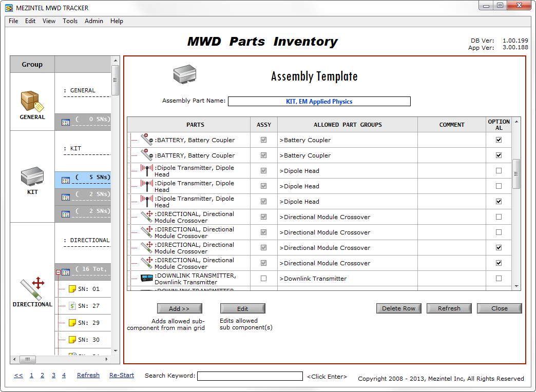Open the Tools menu

70,21
